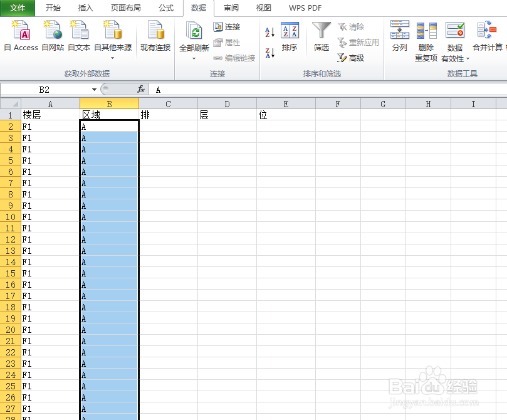The image size is (507, 420).
Task: Open the 排序 sort dialog
Action: pos(290,36)
